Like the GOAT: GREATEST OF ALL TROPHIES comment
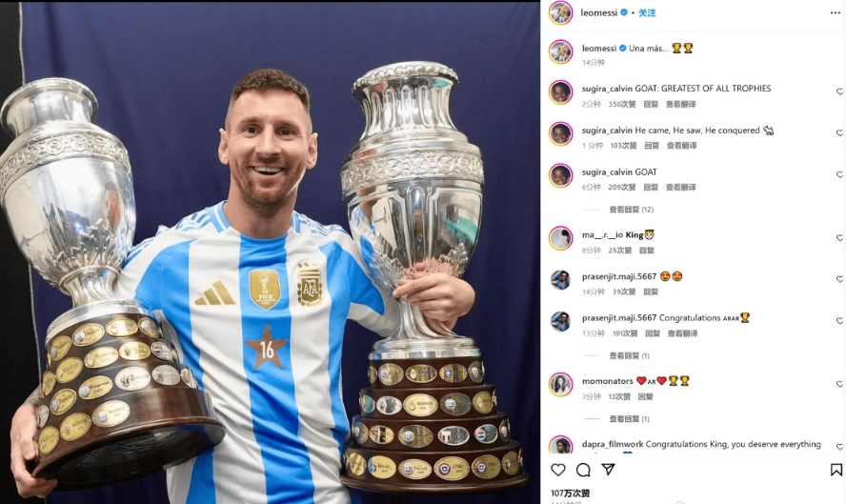Image resolution: width=846 pixels, height=504 pixels. [x=839, y=91]
